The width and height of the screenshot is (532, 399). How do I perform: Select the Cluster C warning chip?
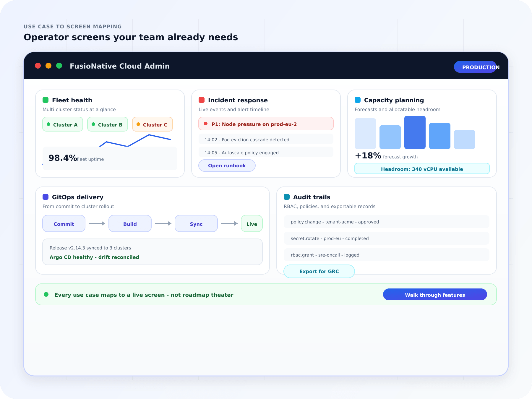(153, 124)
